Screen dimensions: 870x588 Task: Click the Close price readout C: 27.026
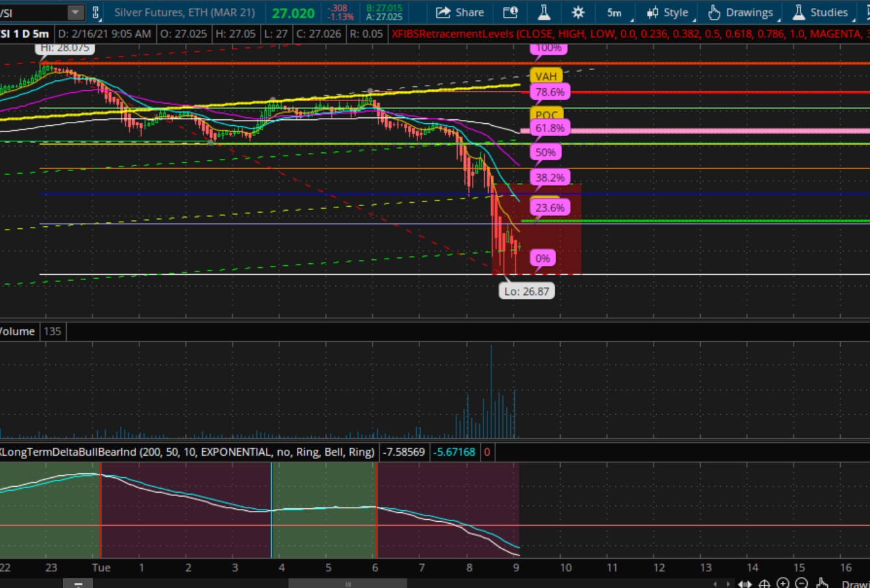click(x=318, y=34)
